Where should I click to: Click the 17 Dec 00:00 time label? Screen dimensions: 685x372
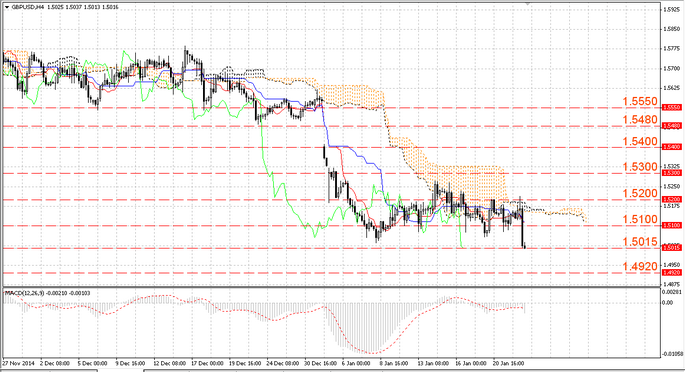(207, 363)
